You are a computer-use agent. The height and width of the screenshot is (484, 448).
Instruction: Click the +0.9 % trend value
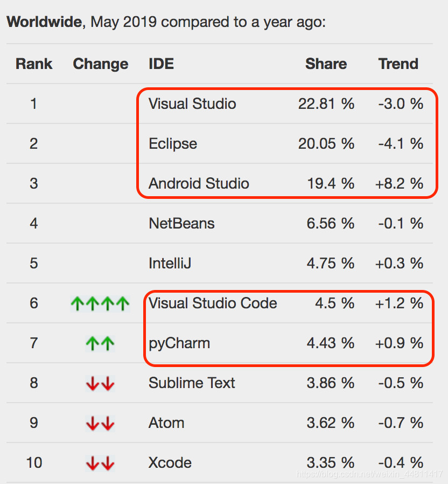point(400,343)
